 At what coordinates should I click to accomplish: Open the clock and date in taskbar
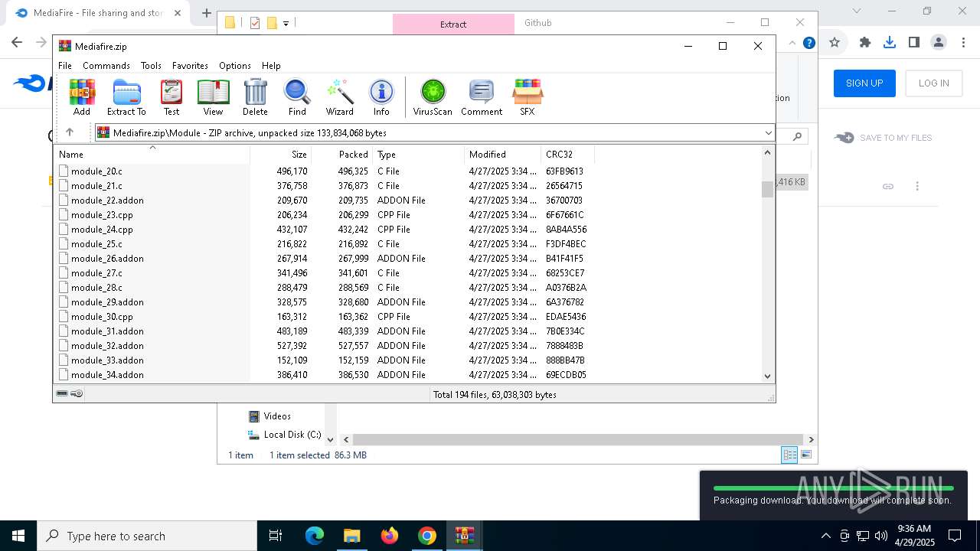916,536
